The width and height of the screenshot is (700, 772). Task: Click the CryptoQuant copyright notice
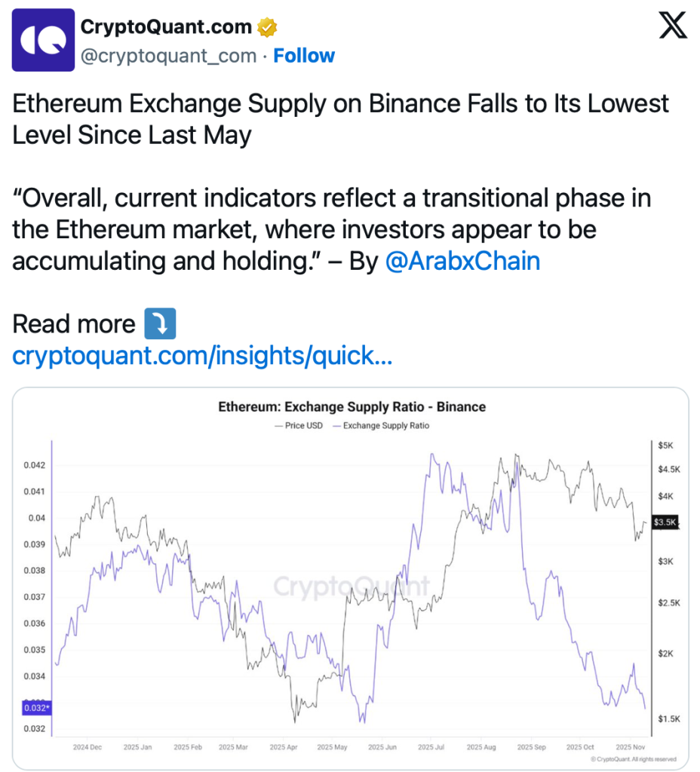coord(634,759)
